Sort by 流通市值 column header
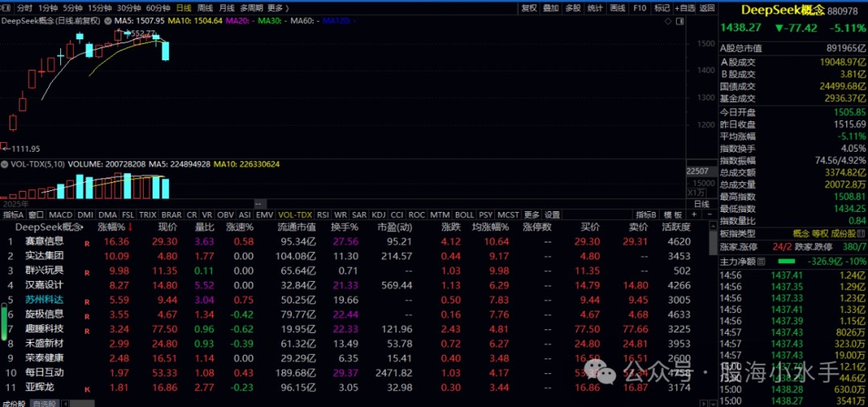The image size is (868, 407). pyautogui.click(x=296, y=227)
